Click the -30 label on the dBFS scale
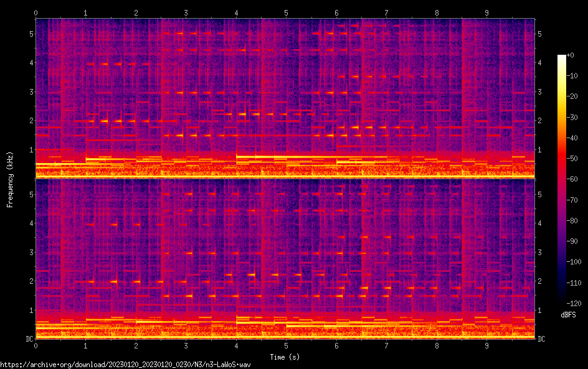Screen dimensions: 588x369 tap(575, 118)
